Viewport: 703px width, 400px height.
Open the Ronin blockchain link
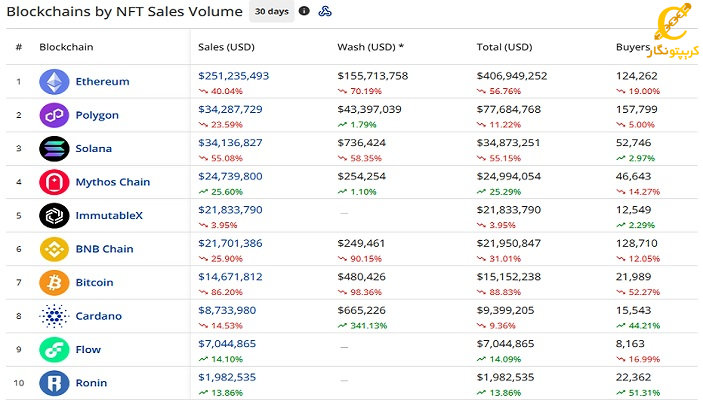point(91,383)
